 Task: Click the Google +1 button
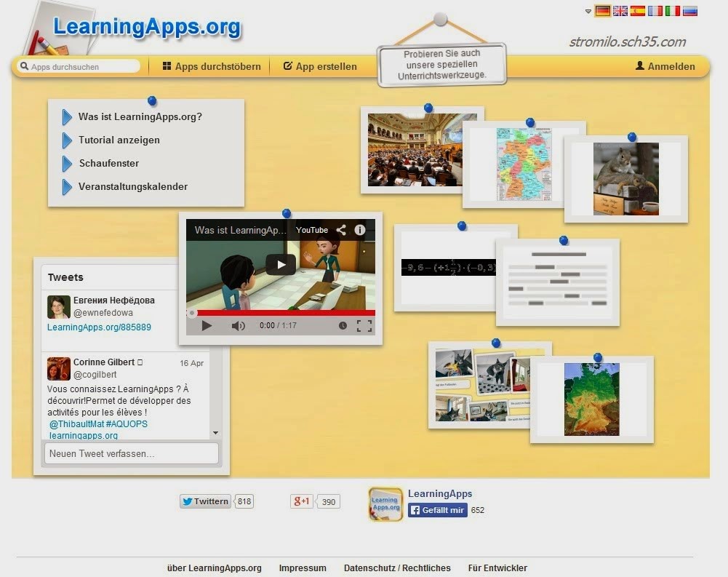click(301, 501)
